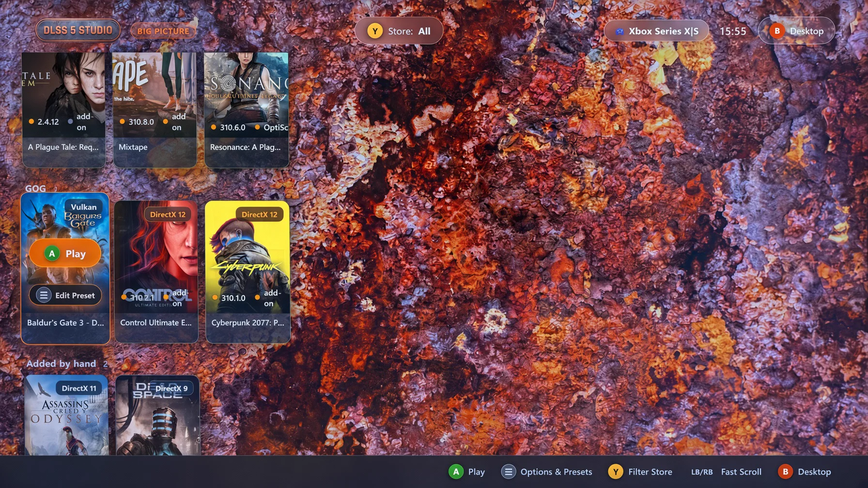Click the DirectX 11 badge on Odyssey card
Image resolution: width=868 pixels, height=488 pixels.
(79, 388)
